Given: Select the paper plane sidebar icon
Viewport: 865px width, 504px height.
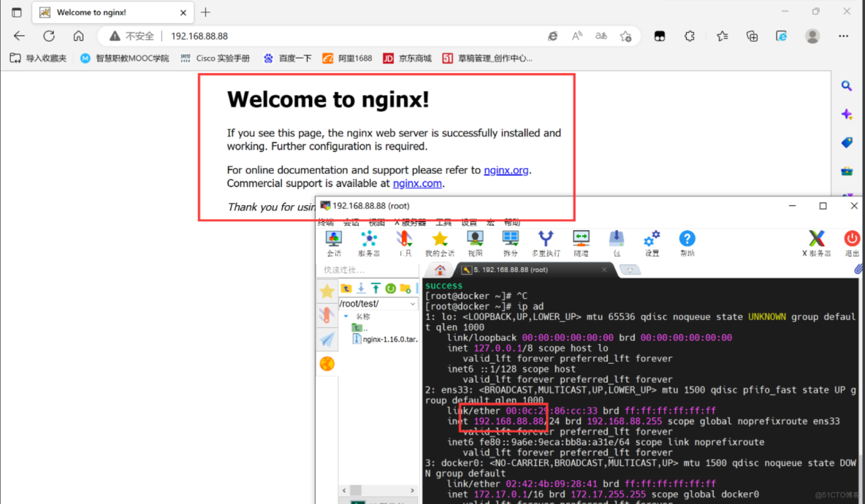Looking at the screenshot, I should point(327,339).
